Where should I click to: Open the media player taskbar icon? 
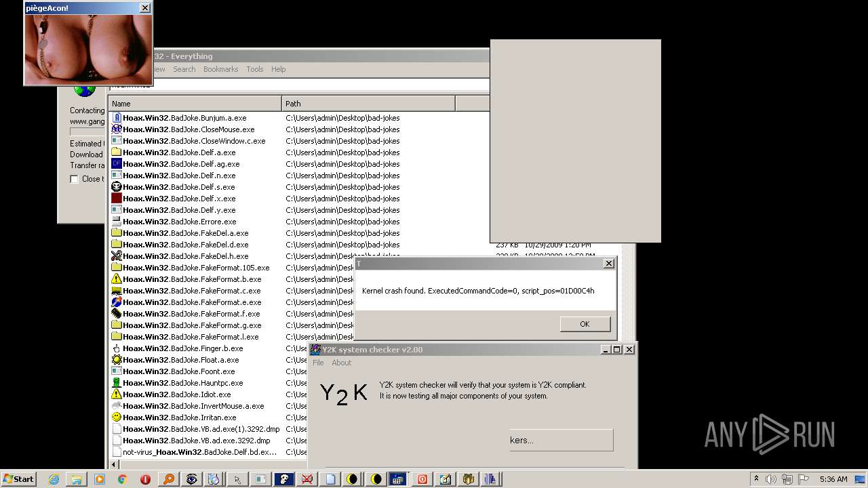100,479
